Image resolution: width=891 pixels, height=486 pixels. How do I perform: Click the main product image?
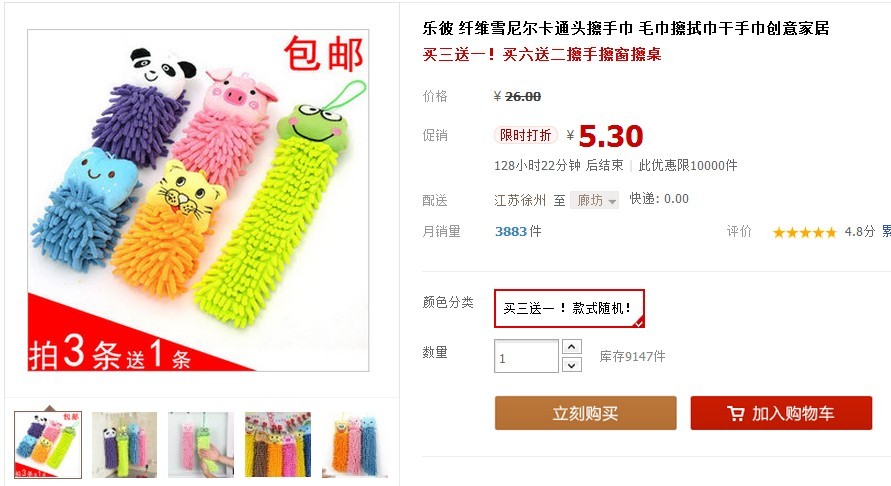[x=198, y=200]
